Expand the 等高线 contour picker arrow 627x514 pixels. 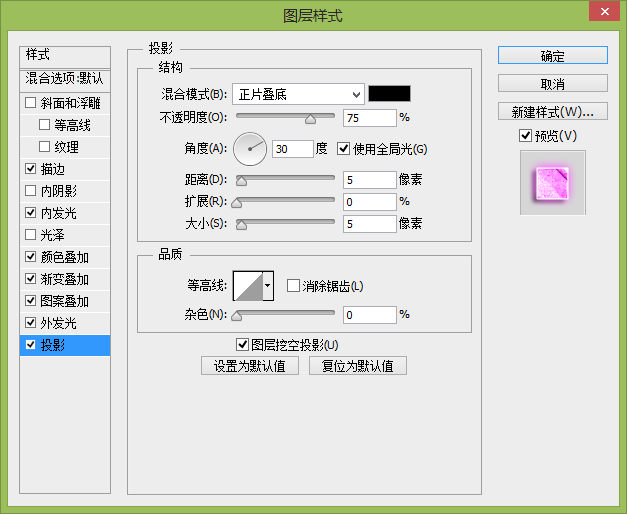click(268, 286)
